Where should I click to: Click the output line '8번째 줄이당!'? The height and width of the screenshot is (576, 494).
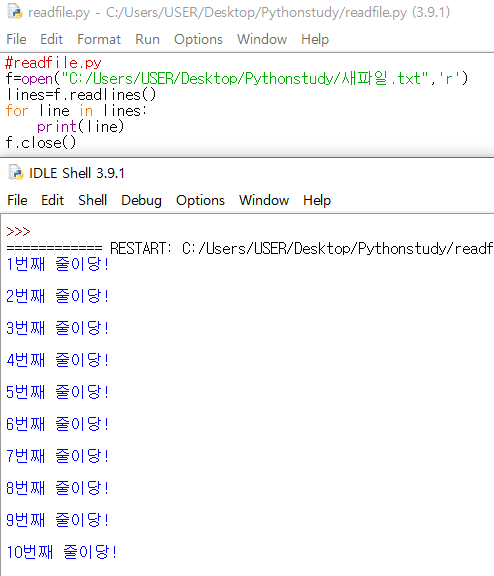pos(58,488)
